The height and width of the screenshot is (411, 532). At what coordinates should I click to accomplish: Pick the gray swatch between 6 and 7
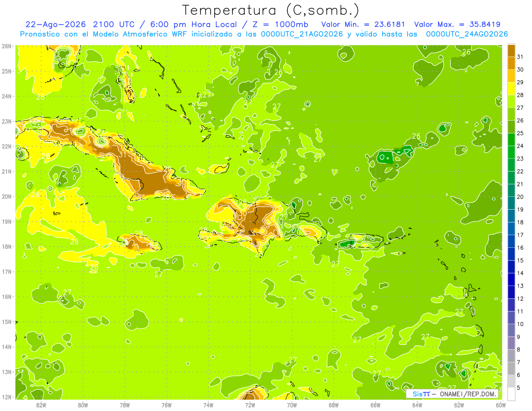511,368
